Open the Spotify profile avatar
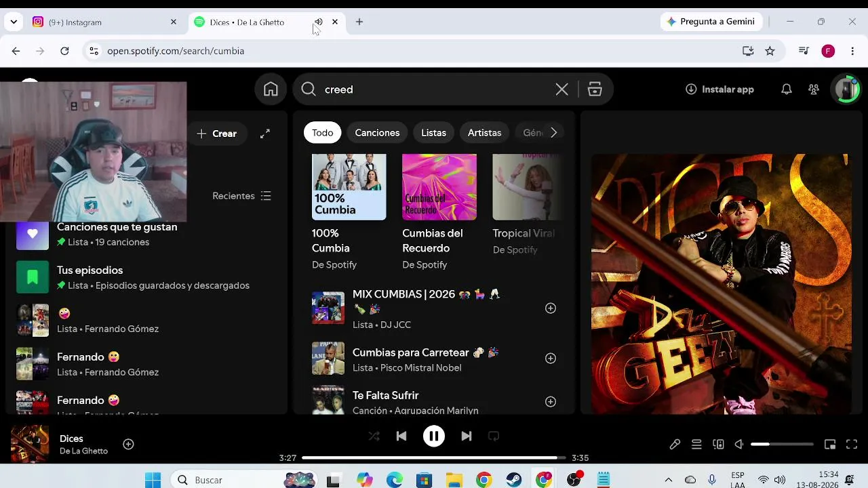 point(847,89)
